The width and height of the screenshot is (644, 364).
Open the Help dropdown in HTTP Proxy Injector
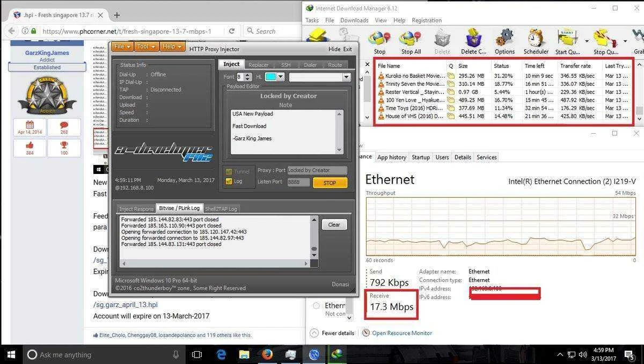[x=173, y=47]
